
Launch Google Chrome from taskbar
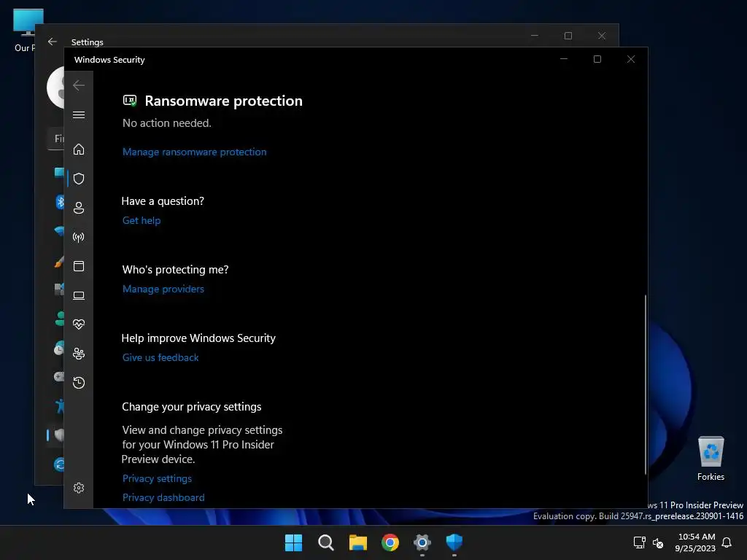tap(390, 542)
